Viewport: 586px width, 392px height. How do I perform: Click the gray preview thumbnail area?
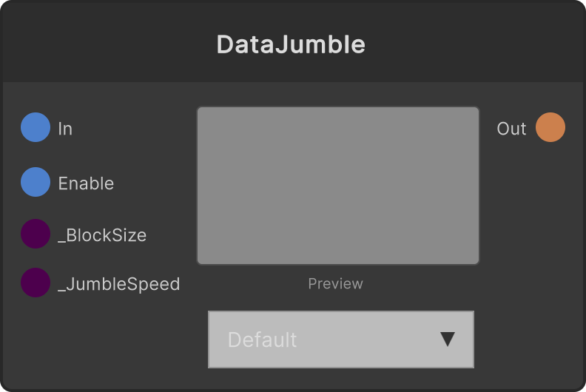(338, 186)
